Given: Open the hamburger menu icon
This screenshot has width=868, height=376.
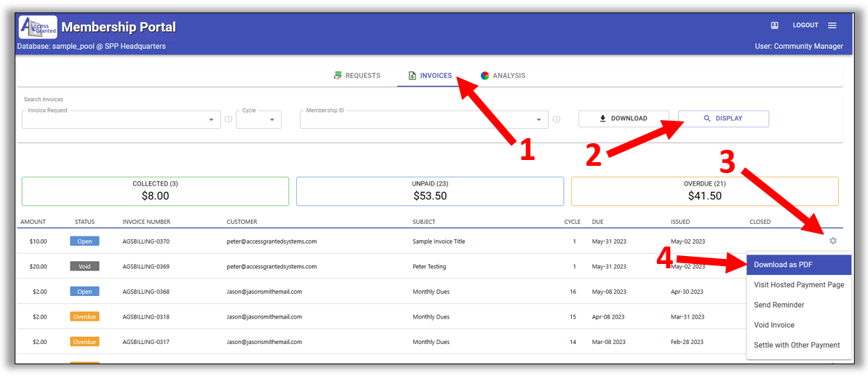Looking at the screenshot, I should click(x=832, y=25).
